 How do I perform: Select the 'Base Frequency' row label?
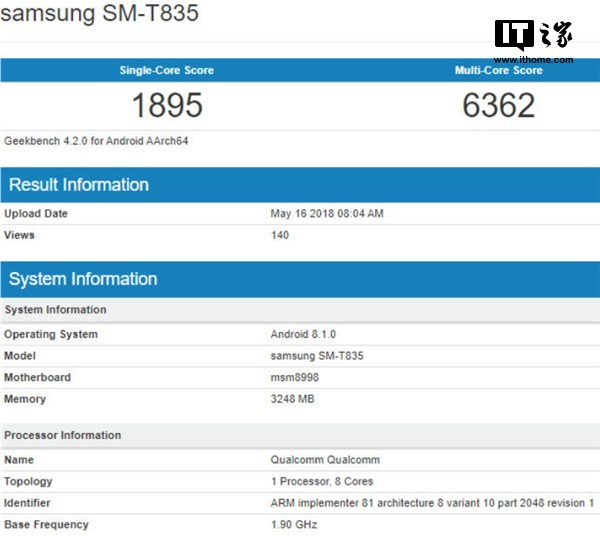coord(46,525)
